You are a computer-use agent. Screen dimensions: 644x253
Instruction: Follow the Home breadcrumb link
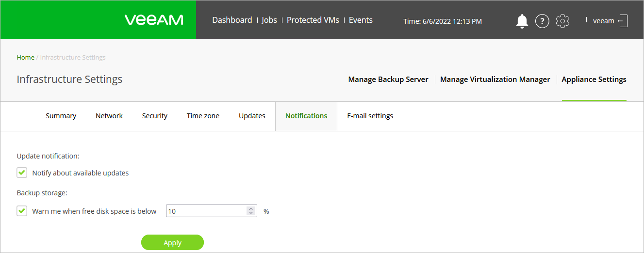click(x=25, y=57)
